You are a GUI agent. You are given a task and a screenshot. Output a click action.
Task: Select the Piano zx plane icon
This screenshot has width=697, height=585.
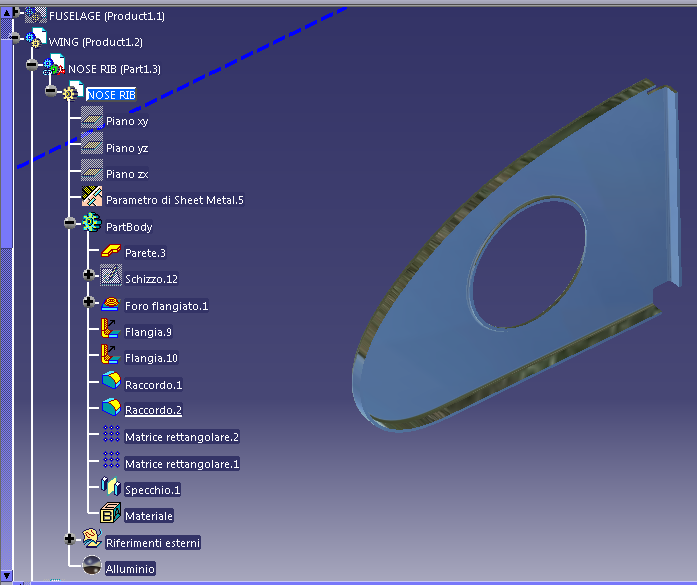click(92, 171)
